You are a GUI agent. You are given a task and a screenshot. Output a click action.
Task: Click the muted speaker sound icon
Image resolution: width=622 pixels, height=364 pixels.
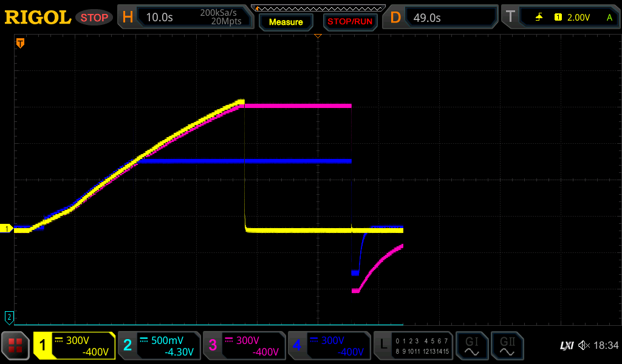coord(584,346)
